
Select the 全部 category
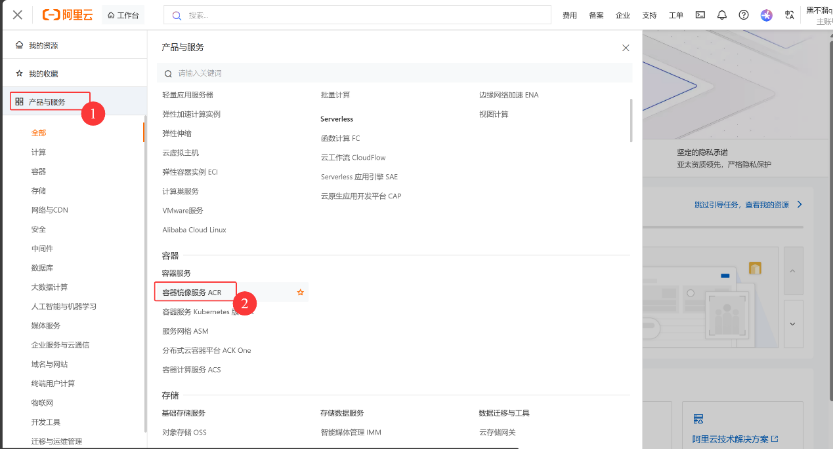pyautogui.click(x=39, y=133)
